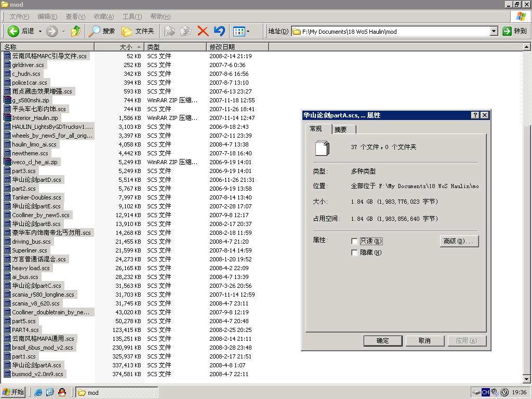
Task: Expand the address bar dropdown arrow
Action: tap(494, 31)
